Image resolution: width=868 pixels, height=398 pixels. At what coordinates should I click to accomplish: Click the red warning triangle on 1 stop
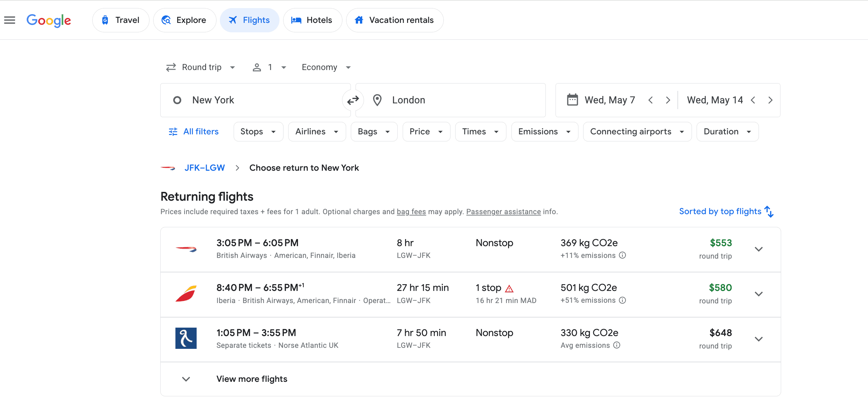coord(509,289)
